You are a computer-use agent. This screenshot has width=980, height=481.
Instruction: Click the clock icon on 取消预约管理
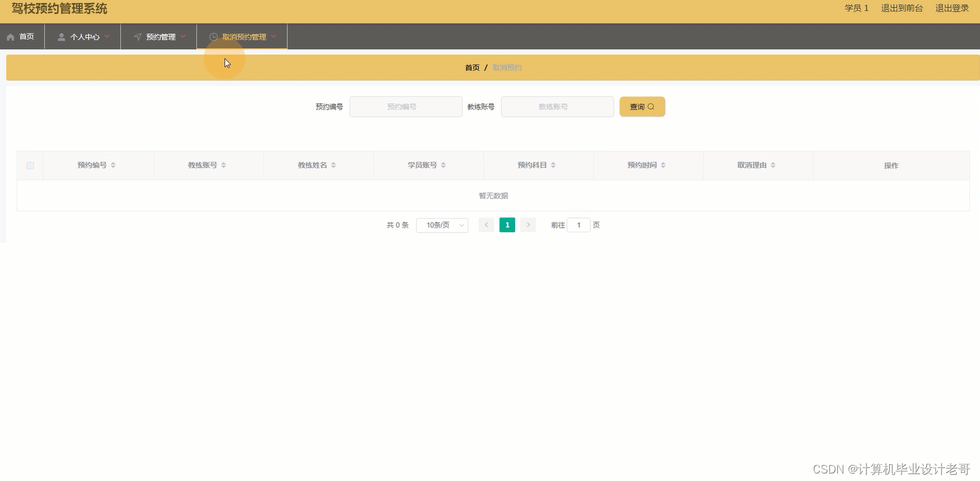click(213, 36)
